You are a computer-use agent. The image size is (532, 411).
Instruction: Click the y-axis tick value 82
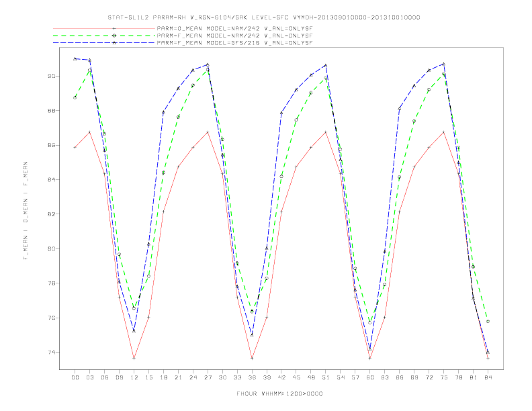[52, 214]
